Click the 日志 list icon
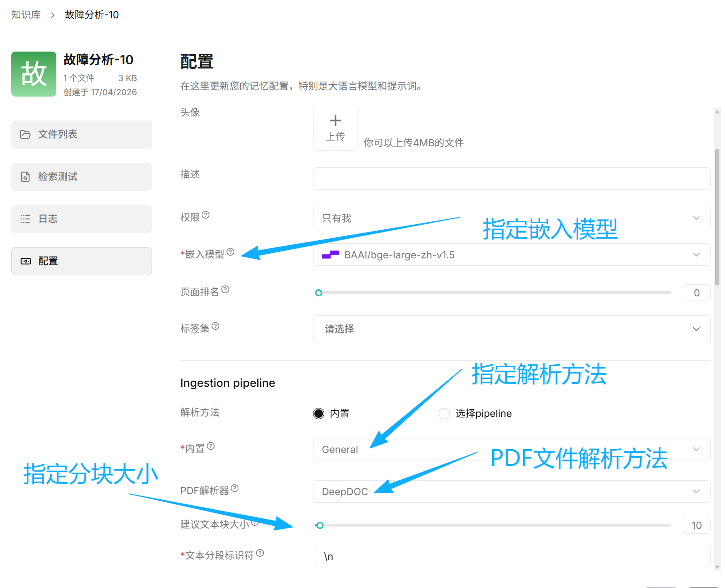725x588 pixels. (25, 219)
